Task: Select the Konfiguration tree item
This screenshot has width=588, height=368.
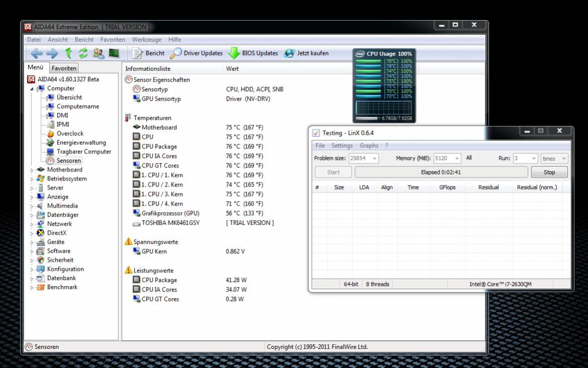Action: 65,268
